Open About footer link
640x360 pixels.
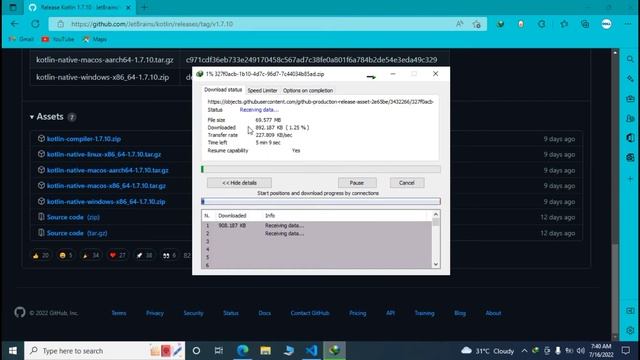tap(493, 313)
